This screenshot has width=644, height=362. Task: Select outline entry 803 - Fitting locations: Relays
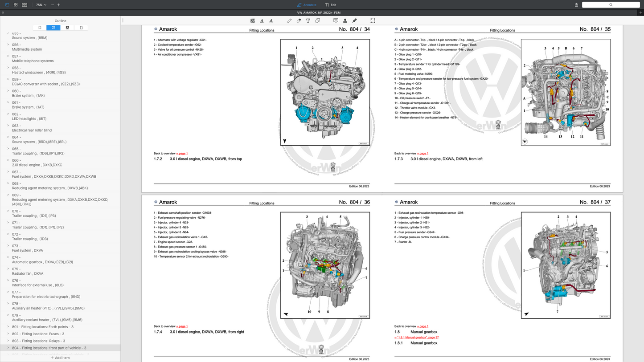click(x=38, y=341)
